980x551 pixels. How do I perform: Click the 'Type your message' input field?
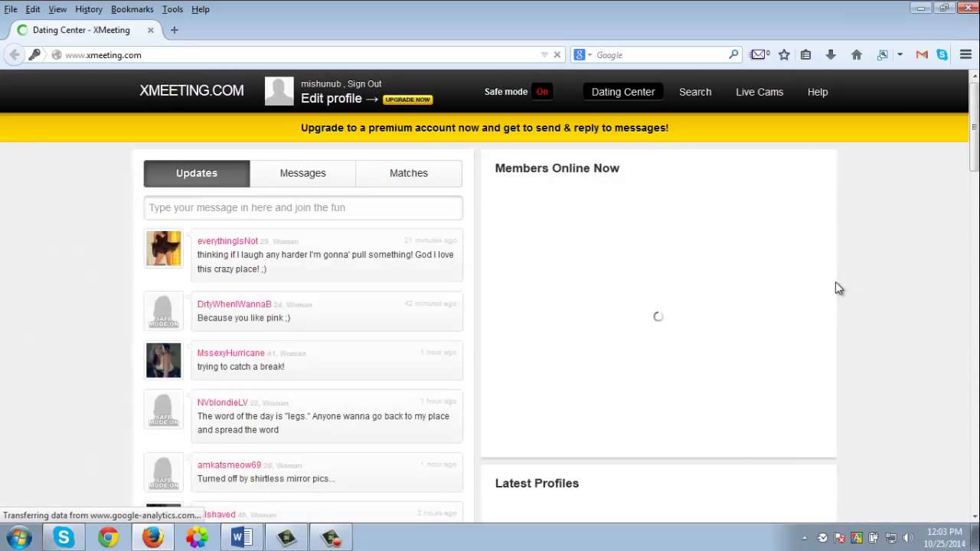click(x=303, y=207)
